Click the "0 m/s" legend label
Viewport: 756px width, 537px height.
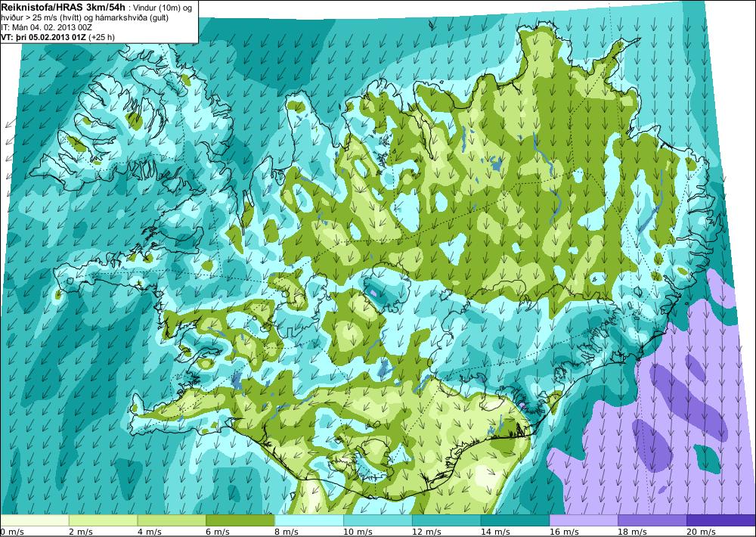pyautogui.click(x=11, y=532)
